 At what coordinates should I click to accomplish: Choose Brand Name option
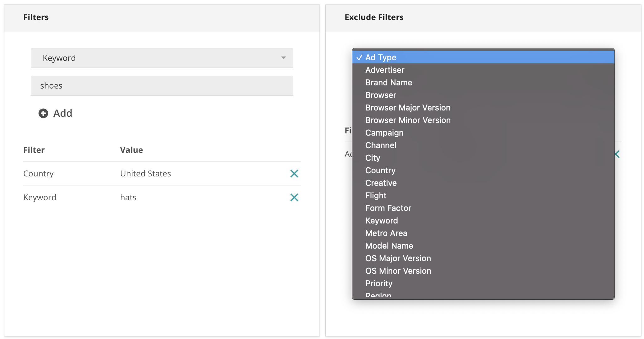pos(389,83)
